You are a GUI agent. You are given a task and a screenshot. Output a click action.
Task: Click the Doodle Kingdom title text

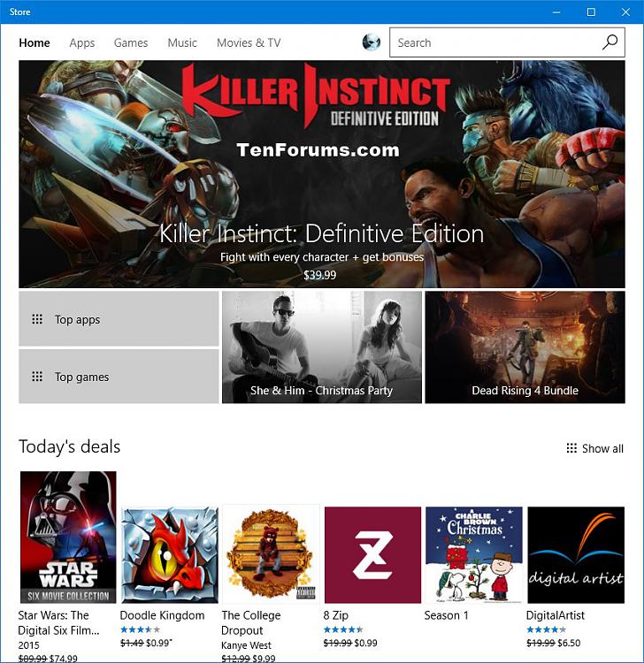[163, 615]
